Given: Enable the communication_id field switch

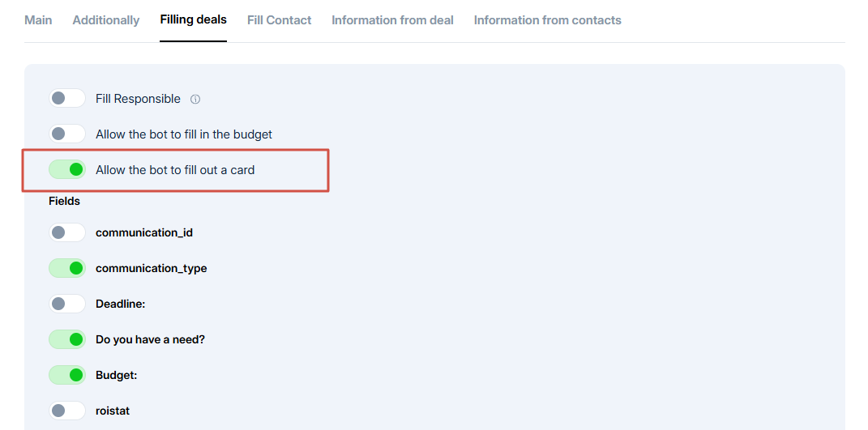Looking at the screenshot, I should click(x=67, y=232).
